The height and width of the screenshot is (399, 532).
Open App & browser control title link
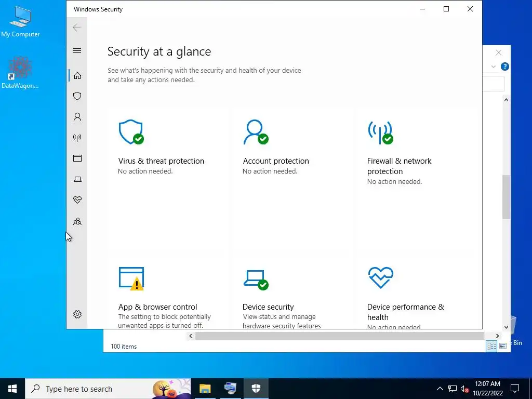pyautogui.click(x=157, y=307)
